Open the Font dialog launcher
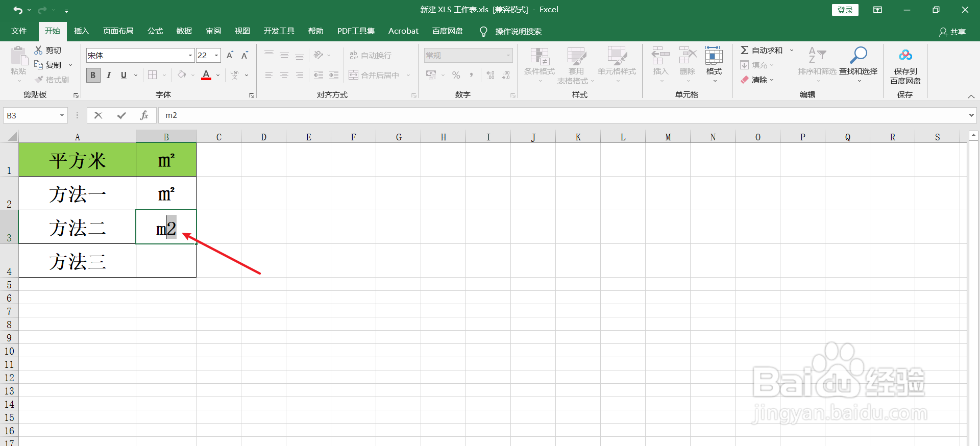 pyautogui.click(x=252, y=95)
